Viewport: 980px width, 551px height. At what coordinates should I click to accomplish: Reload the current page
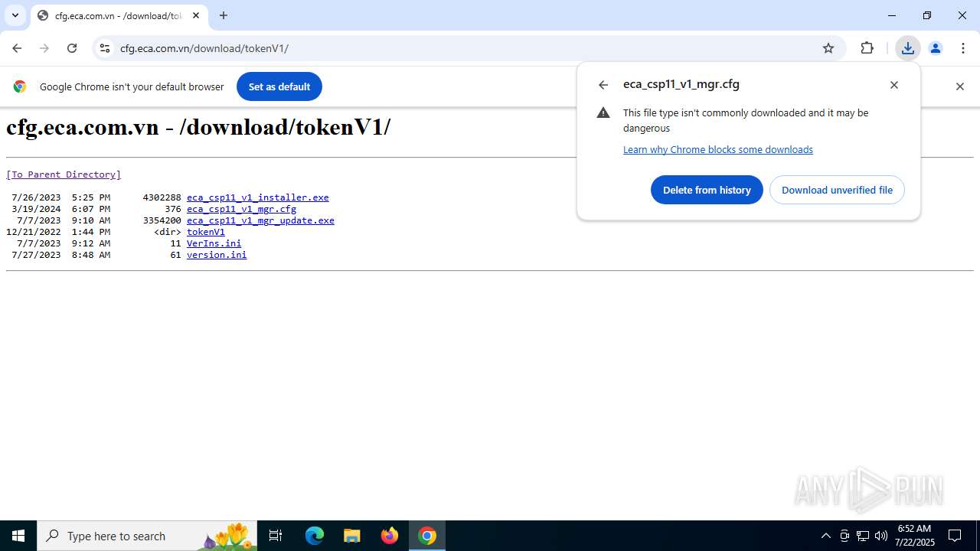[72, 48]
